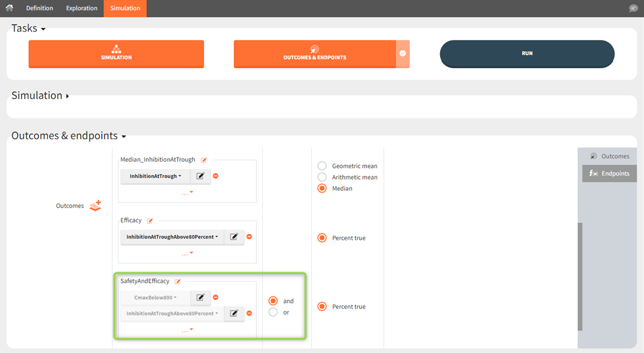Edit the InhibitionAtTrough outcome definition
This screenshot has height=353, width=644.
click(200, 176)
